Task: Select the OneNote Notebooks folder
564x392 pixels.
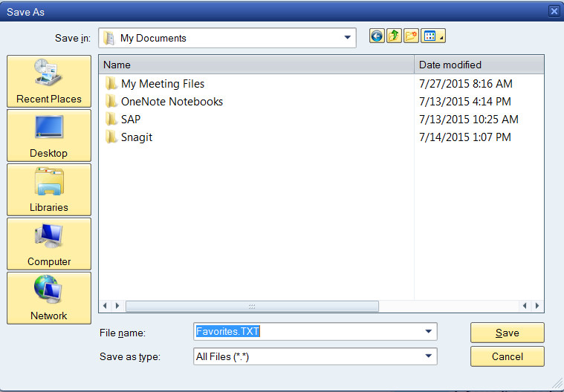Action: [172, 102]
